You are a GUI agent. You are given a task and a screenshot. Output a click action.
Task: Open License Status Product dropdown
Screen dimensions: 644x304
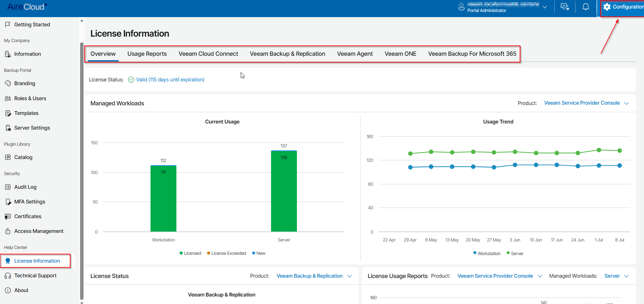(314, 276)
